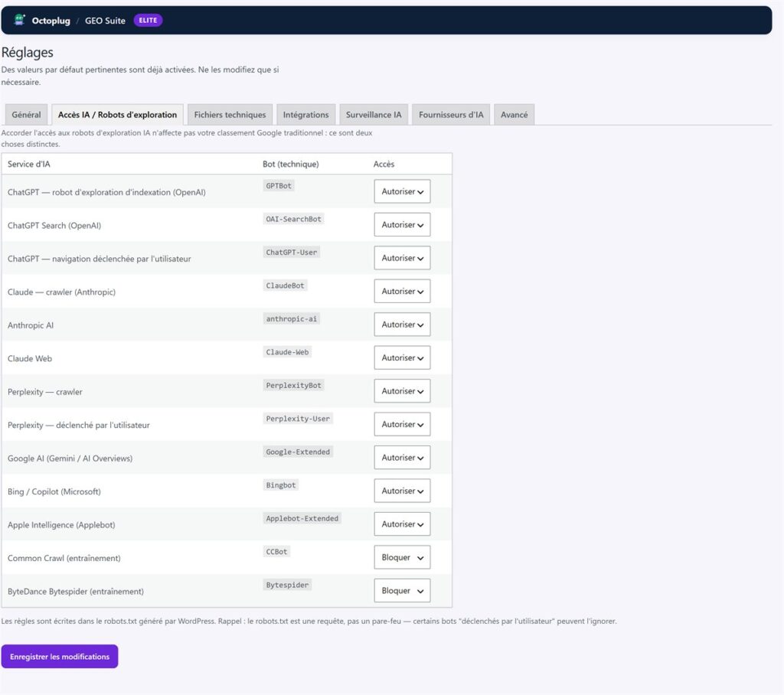The height and width of the screenshot is (695, 784).
Task: Click the Octoplug logo icon
Action: point(19,19)
